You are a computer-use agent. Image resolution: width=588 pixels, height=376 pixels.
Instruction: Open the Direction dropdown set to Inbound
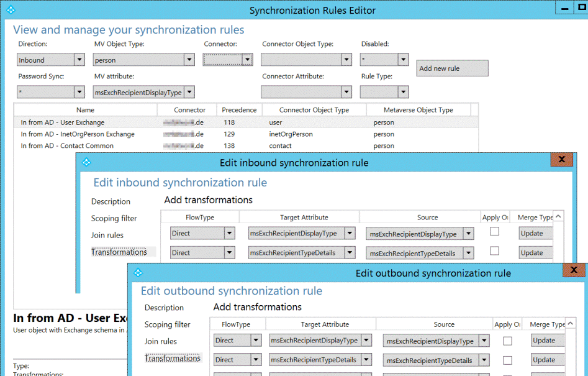pyautogui.click(x=51, y=60)
